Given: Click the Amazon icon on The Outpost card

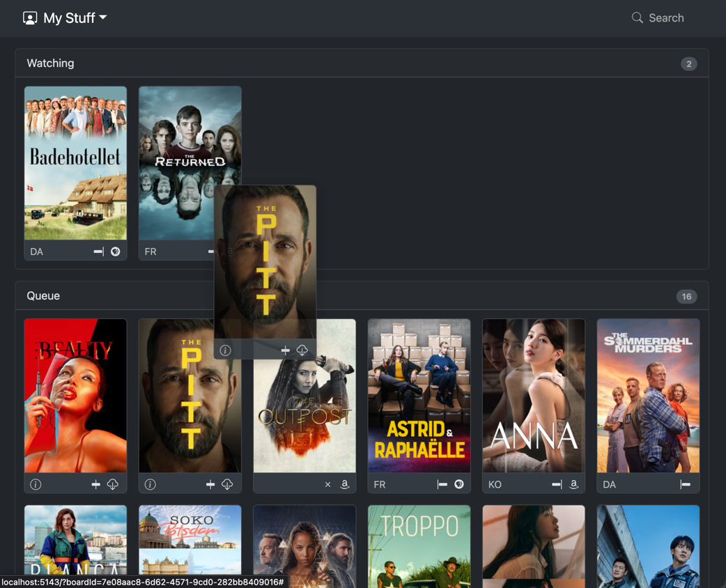Looking at the screenshot, I should click(344, 484).
